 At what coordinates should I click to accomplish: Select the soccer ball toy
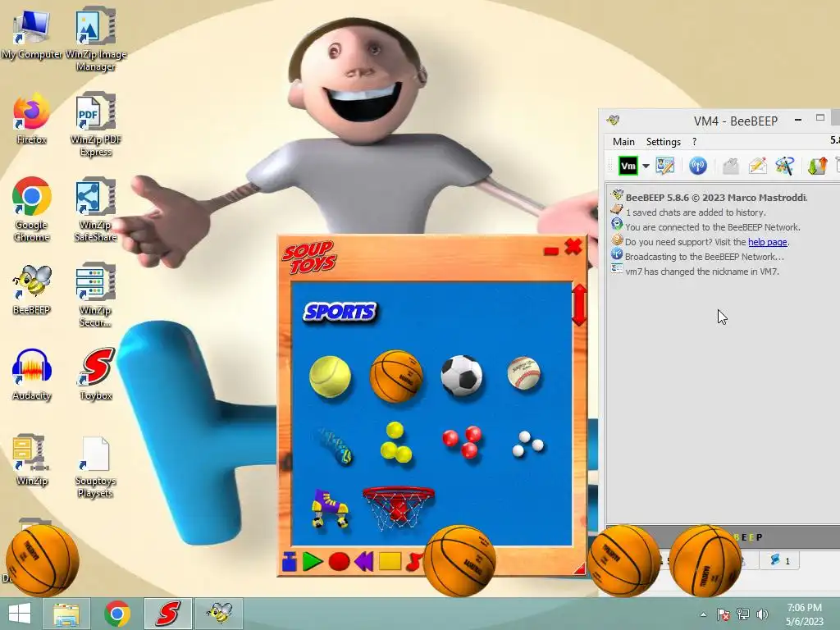click(461, 376)
